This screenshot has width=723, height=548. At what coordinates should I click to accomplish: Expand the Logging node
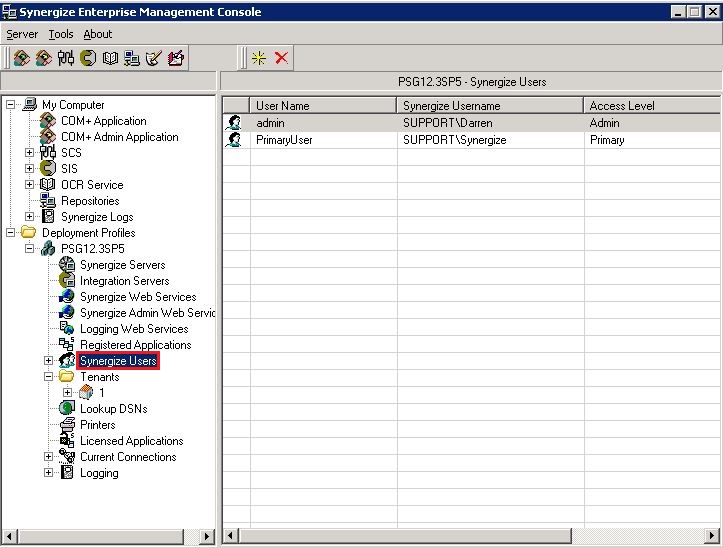[x=48, y=473]
